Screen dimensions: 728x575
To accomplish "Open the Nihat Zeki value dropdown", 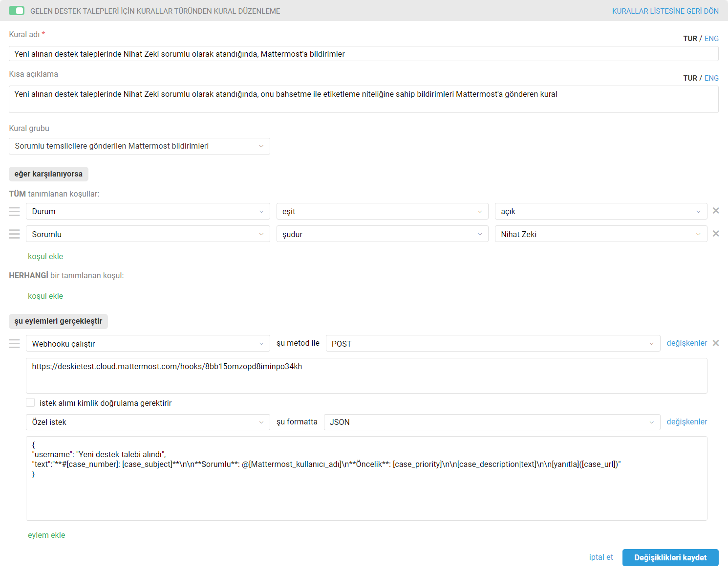I will [601, 234].
